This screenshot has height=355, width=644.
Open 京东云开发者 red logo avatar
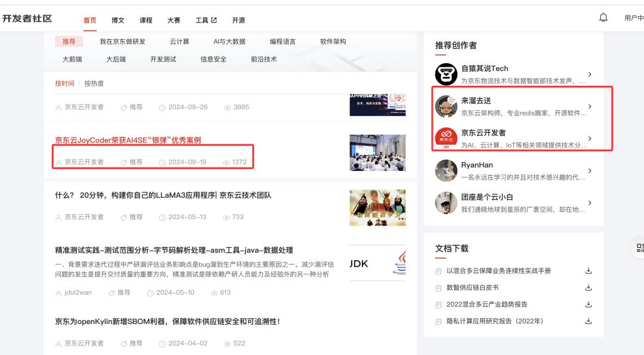point(446,138)
